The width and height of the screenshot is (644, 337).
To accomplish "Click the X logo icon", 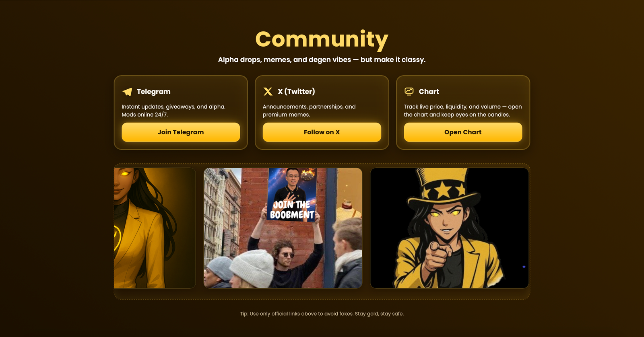I will point(268,92).
